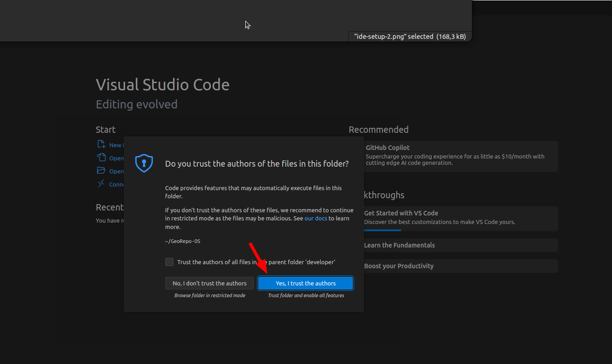Screen dimensions: 612x364
Task: Click the "Do you trust the authors" dialog title
Action: coord(257,164)
